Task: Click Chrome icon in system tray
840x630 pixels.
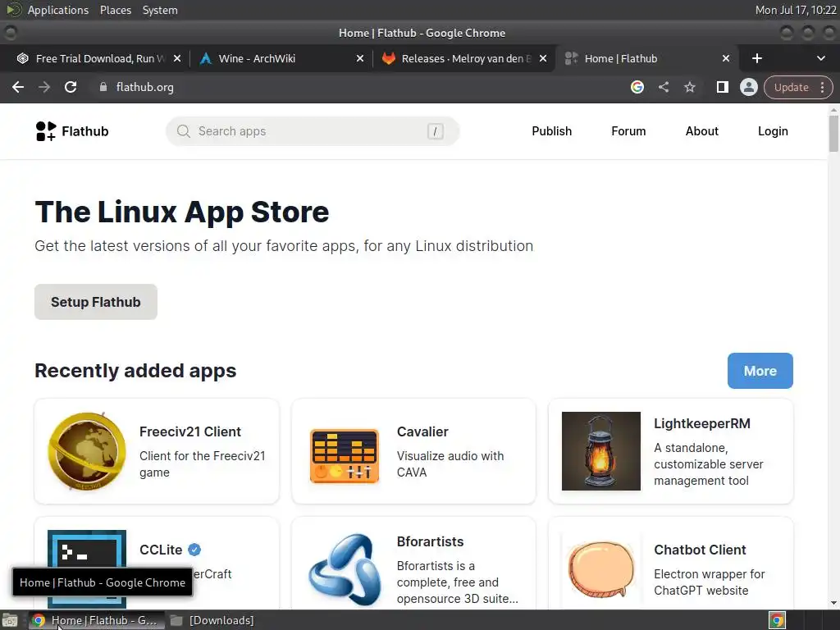Action: click(777, 620)
